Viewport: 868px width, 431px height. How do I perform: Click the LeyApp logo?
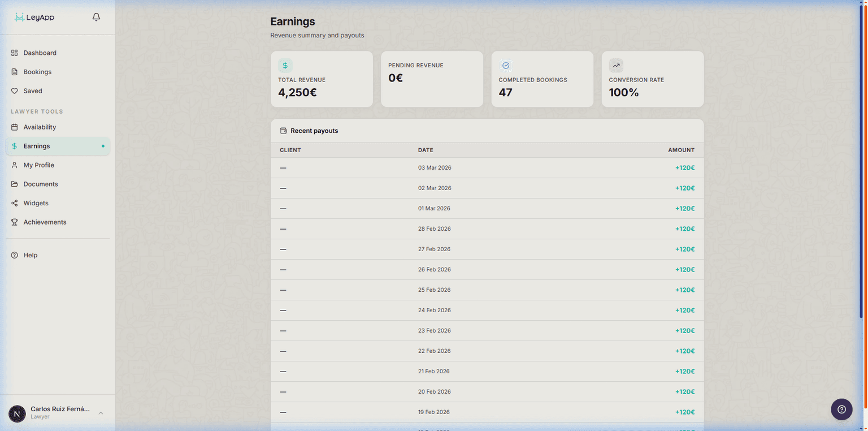pos(34,17)
